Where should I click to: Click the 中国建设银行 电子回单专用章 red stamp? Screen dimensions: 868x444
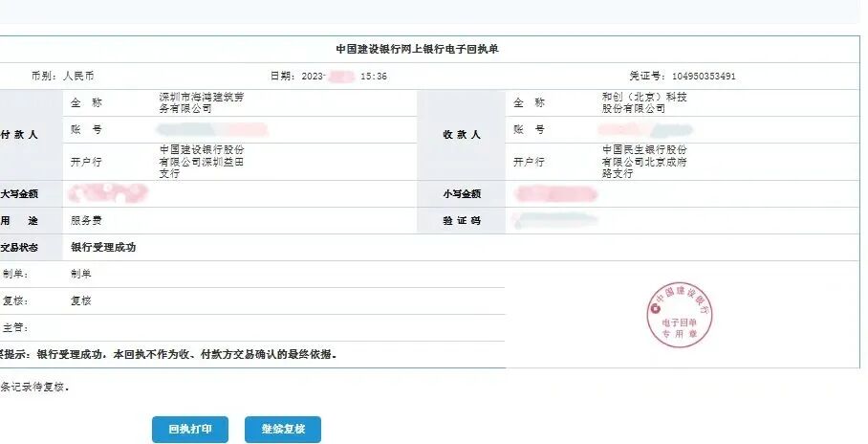pos(680,315)
